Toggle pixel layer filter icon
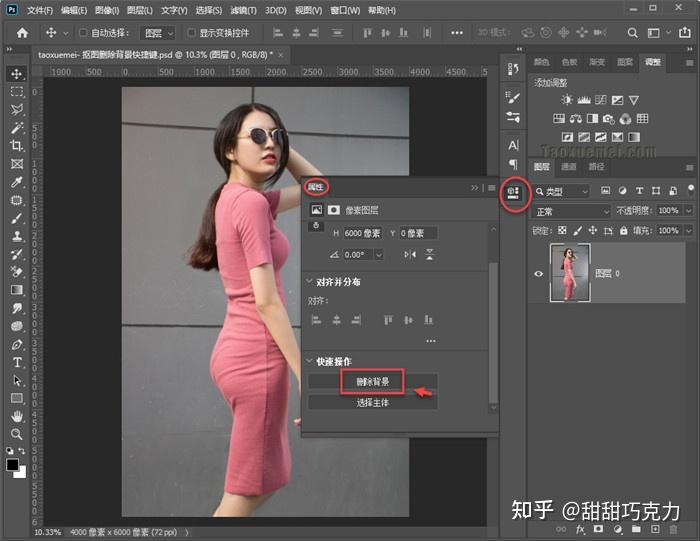This screenshot has height=541, width=700. click(605, 191)
